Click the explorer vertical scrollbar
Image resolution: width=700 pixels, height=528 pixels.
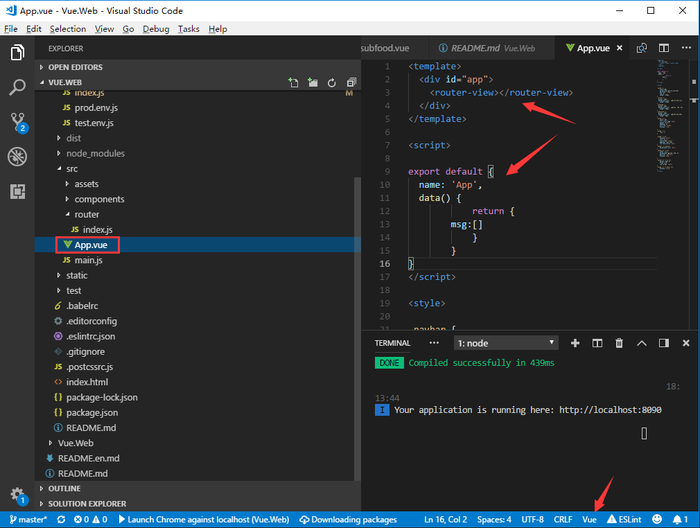(x=357, y=328)
